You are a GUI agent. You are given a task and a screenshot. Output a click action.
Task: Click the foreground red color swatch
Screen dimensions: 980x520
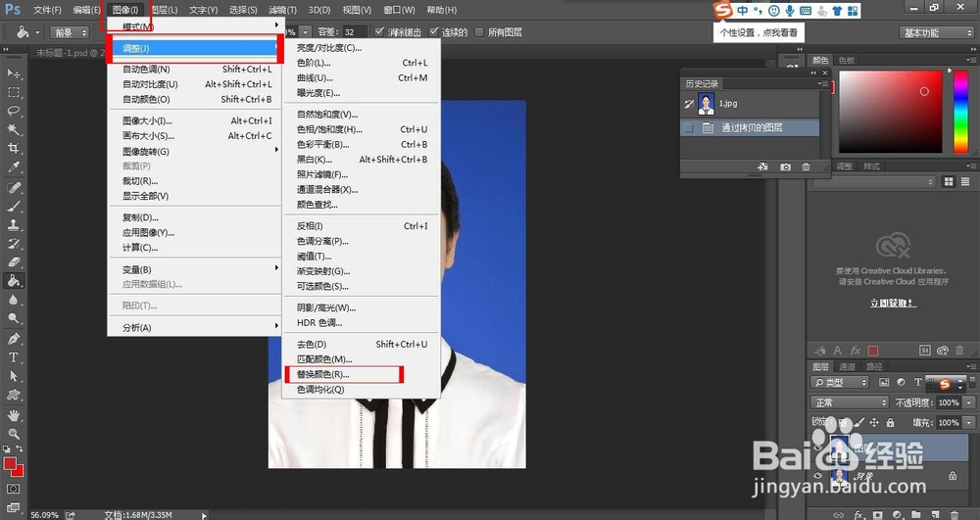click(x=10, y=464)
